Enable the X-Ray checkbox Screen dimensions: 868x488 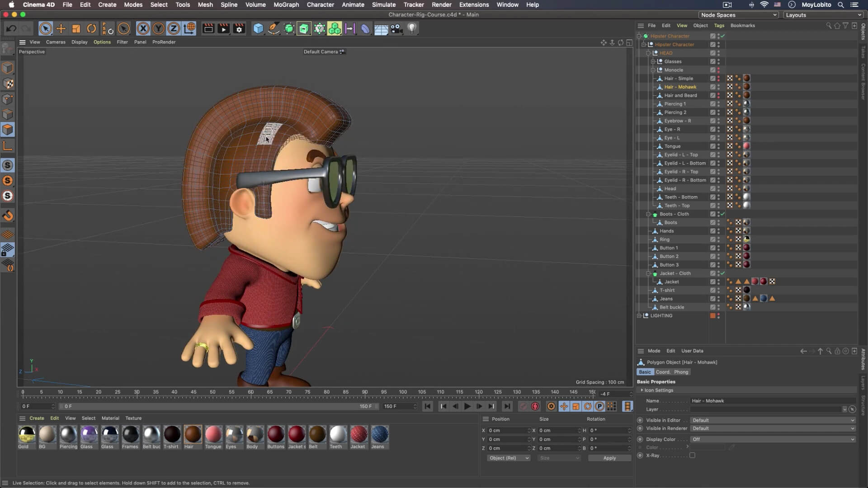click(x=692, y=455)
